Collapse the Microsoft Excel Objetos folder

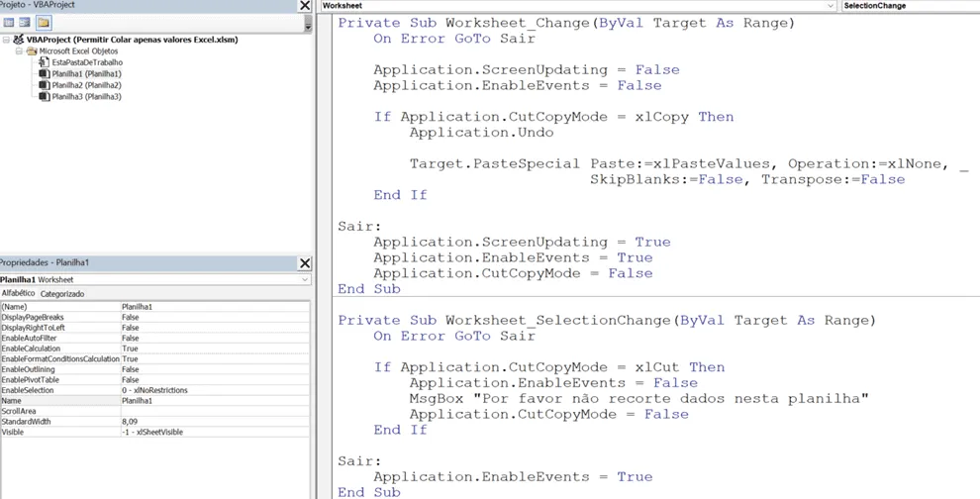pyautogui.click(x=19, y=50)
